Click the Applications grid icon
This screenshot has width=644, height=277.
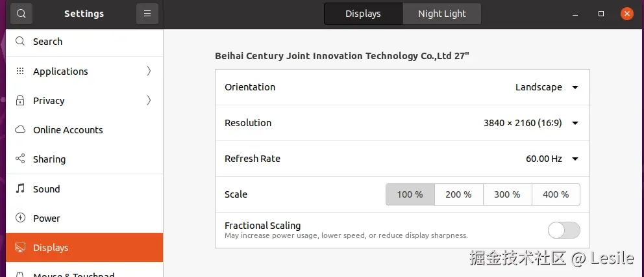[20, 72]
